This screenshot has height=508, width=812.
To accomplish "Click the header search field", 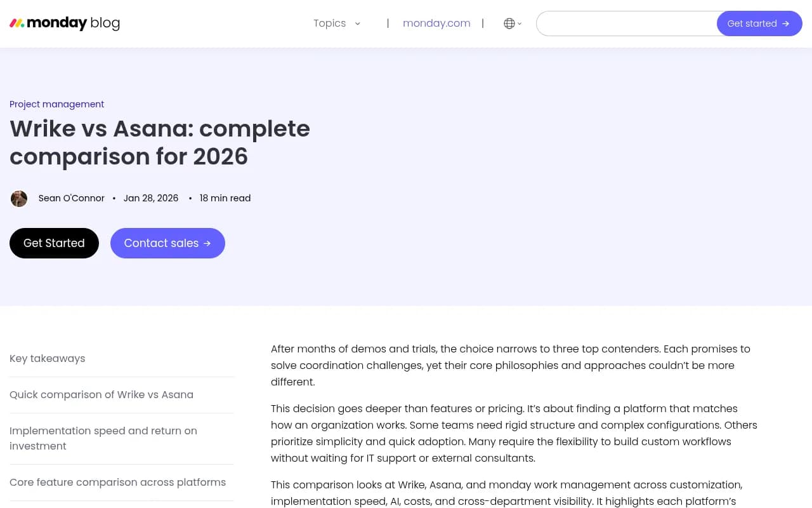I will coord(626,23).
